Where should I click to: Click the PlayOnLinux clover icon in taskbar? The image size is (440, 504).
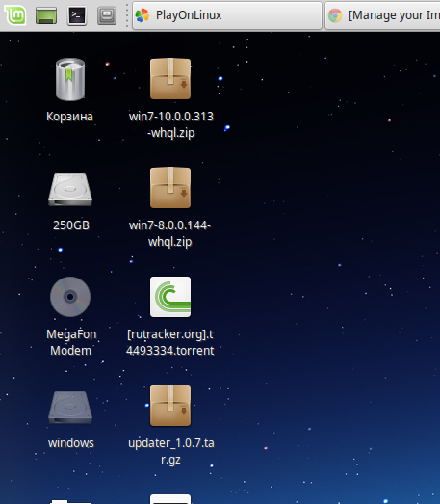click(x=142, y=15)
